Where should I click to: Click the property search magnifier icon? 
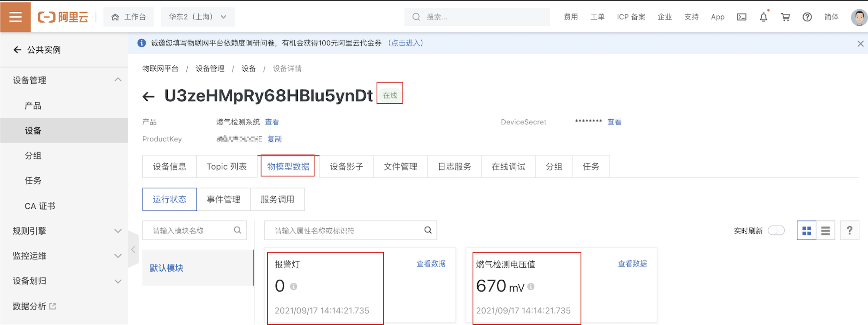coord(428,230)
